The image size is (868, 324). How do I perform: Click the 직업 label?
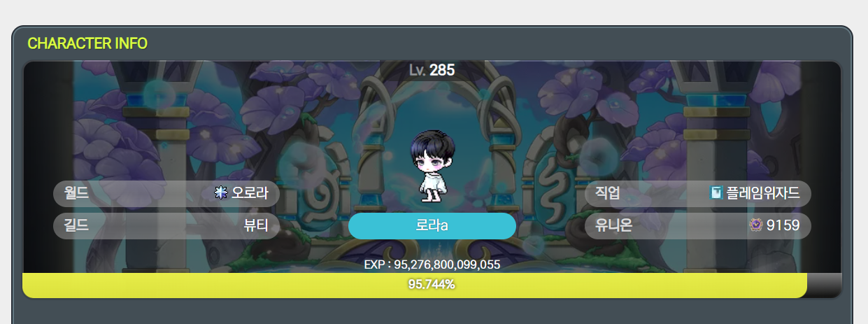pos(608,193)
